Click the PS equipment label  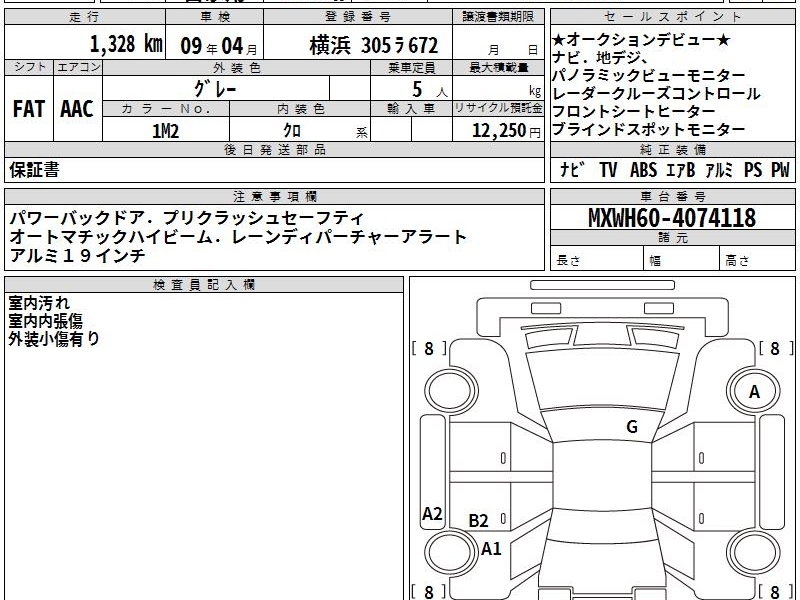tap(753, 170)
